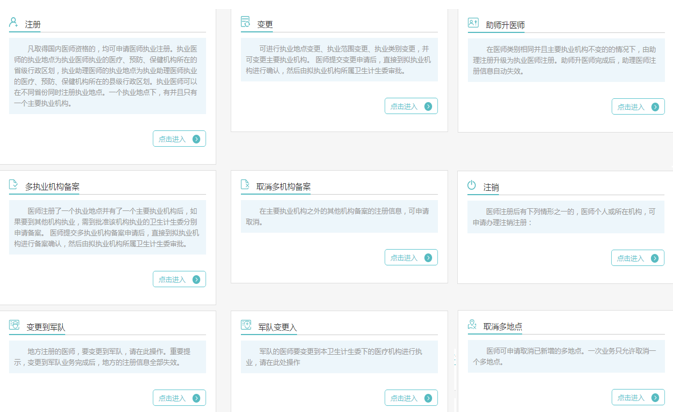Click the icon beside 军队变更入

pyautogui.click(x=246, y=324)
